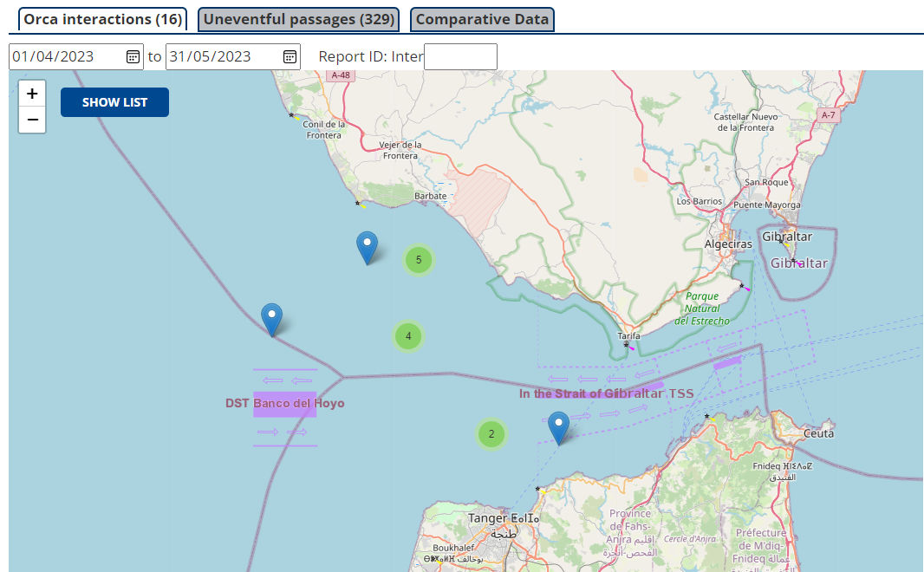Click the start date field 01/04/2023

(x=65, y=57)
